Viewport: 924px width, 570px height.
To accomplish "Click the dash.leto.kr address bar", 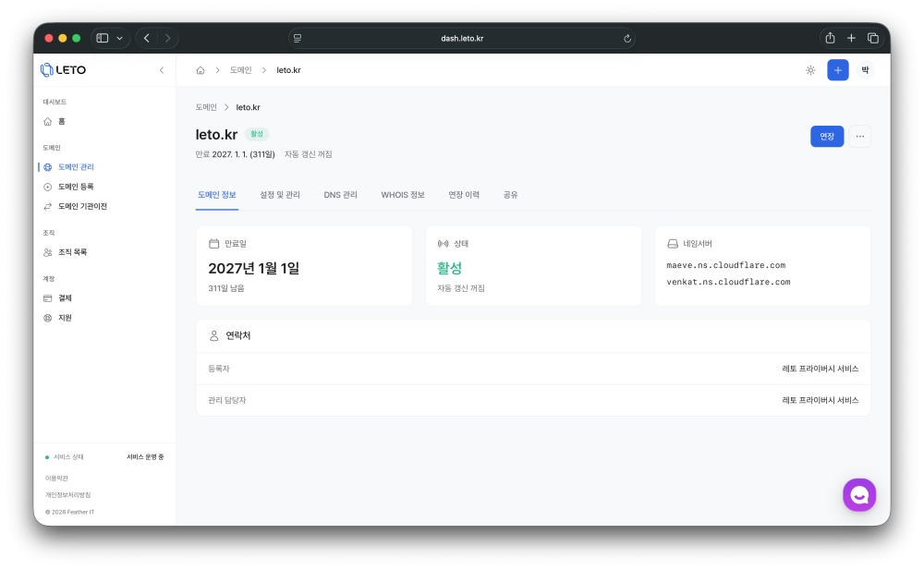I will [462, 38].
